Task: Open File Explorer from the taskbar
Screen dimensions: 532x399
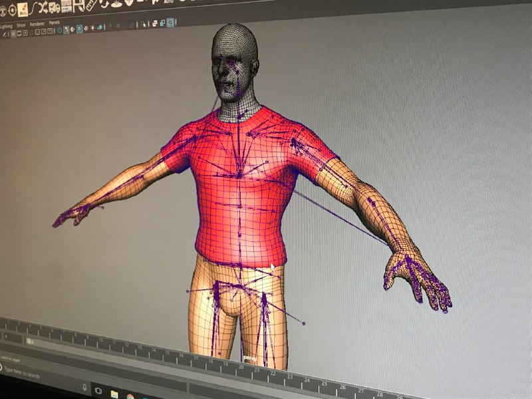Action: point(114,394)
